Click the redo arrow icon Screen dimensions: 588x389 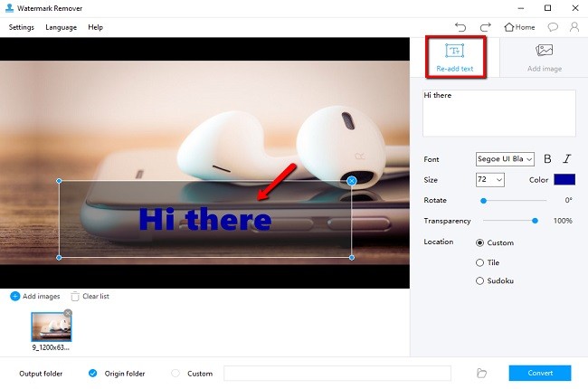(486, 27)
